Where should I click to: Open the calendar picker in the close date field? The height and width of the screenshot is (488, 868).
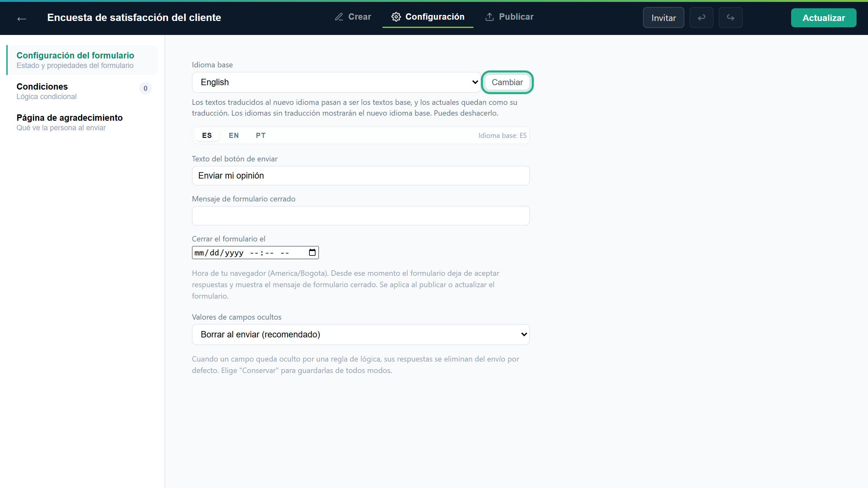coord(312,253)
